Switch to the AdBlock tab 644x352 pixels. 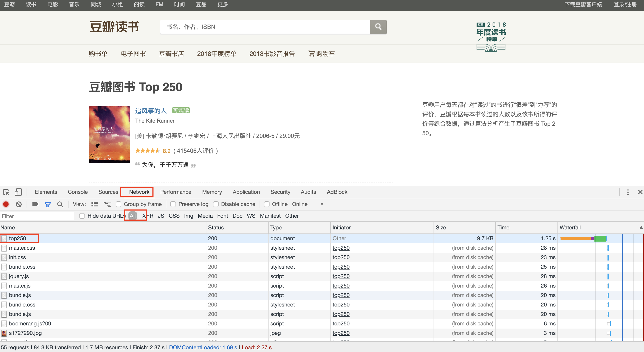(337, 192)
